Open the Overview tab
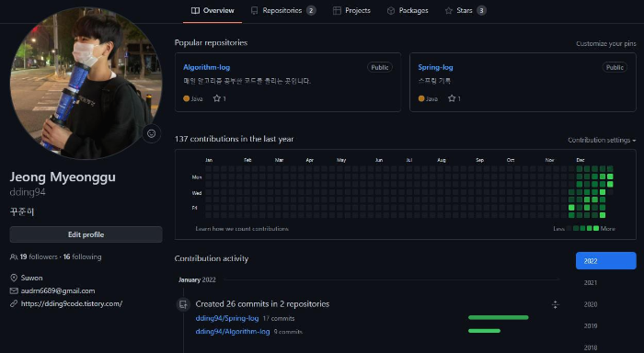This screenshot has width=644, height=353. pyautogui.click(x=213, y=11)
